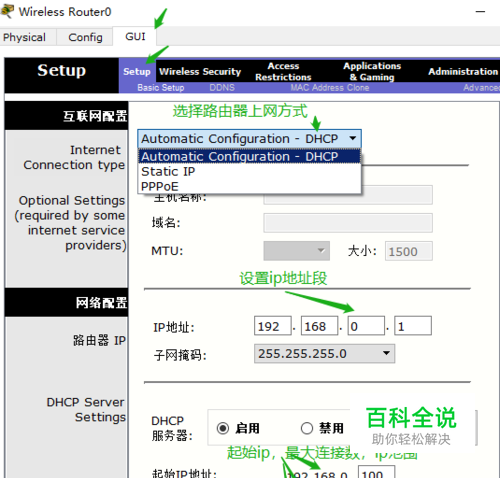Minimize the Wireless Router0 window
The height and width of the screenshot is (478, 500).
coord(480,12)
